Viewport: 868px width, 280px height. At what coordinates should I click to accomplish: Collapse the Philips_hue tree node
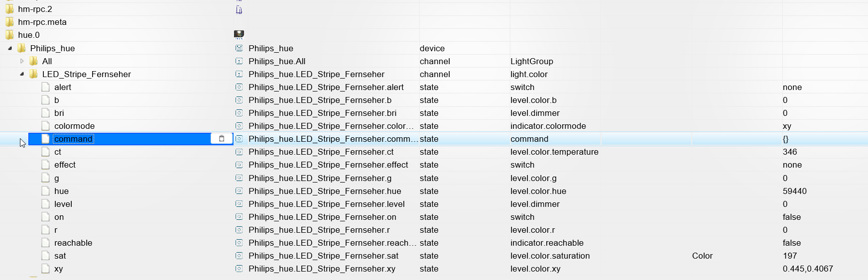10,48
